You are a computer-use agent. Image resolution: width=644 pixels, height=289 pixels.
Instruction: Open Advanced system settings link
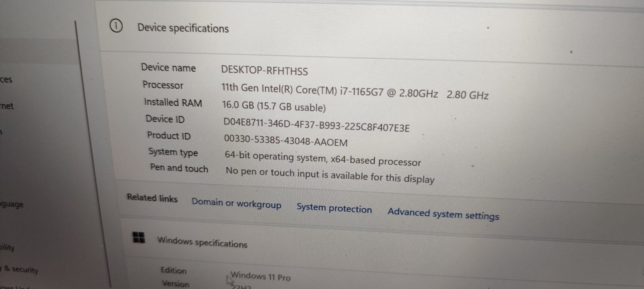click(x=443, y=214)
